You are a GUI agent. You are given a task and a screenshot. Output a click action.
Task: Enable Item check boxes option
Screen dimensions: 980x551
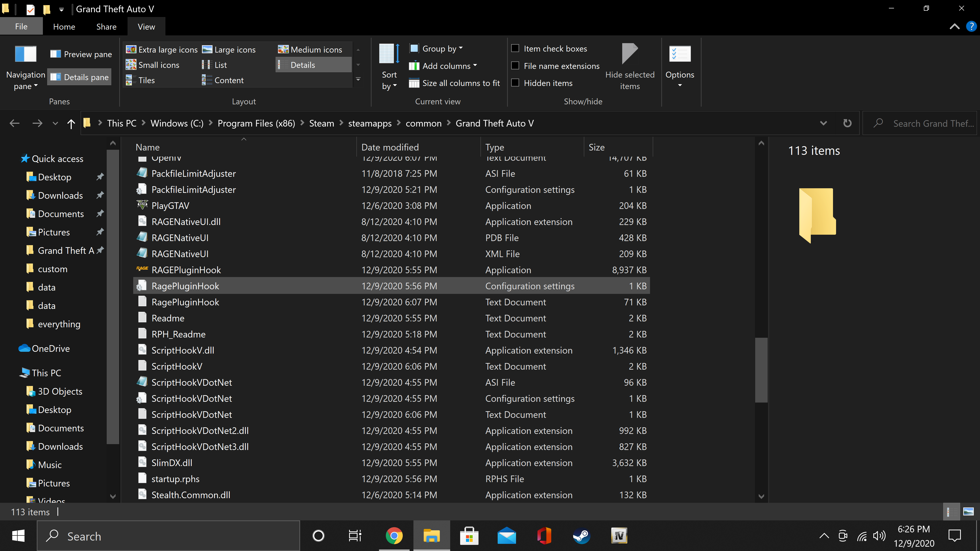click(x=515, y=48)
